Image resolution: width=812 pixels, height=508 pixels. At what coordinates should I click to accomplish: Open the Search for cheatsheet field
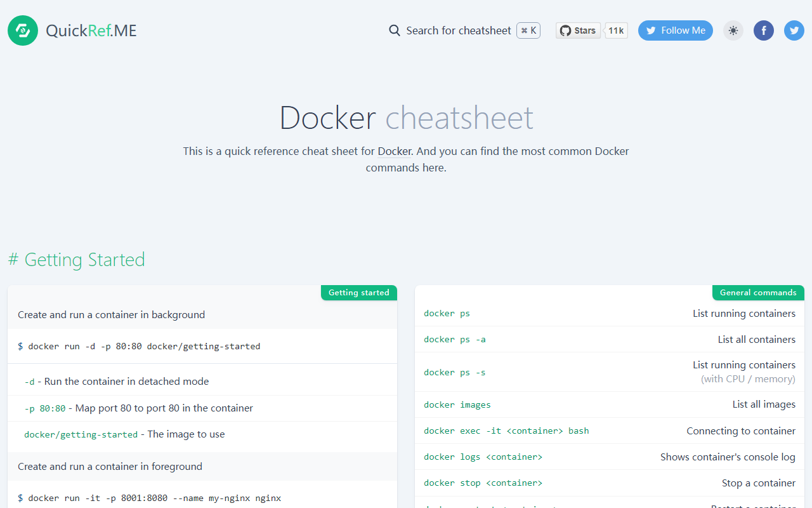[464, 30]
